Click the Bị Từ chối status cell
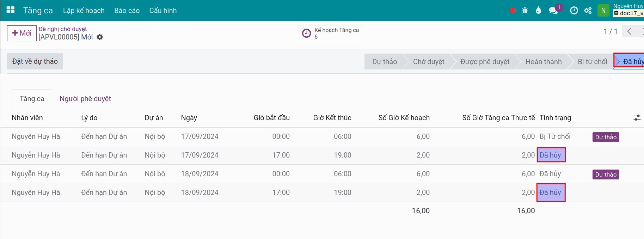644x239 pixels. [555, 136]
